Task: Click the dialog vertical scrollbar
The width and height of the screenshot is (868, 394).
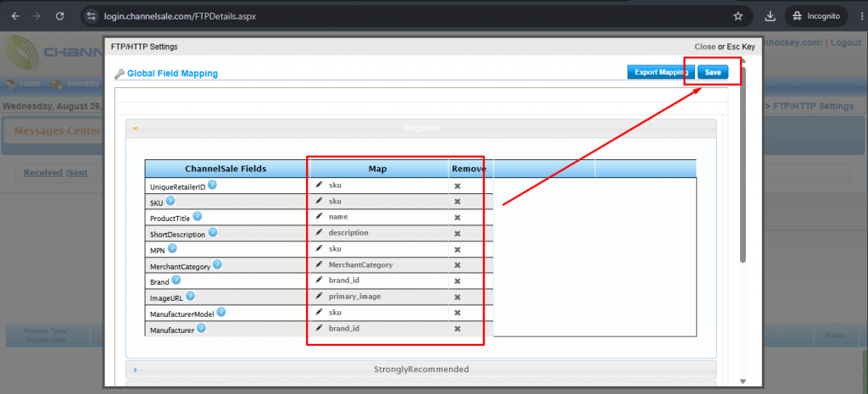Action: tap(743, 164)
